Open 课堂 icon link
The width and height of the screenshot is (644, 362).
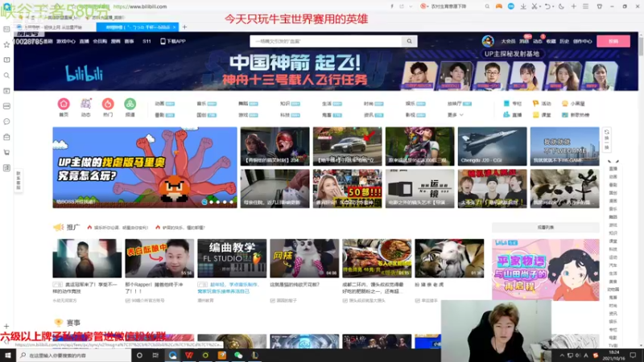pyautogui.click(x=542, y=115)
